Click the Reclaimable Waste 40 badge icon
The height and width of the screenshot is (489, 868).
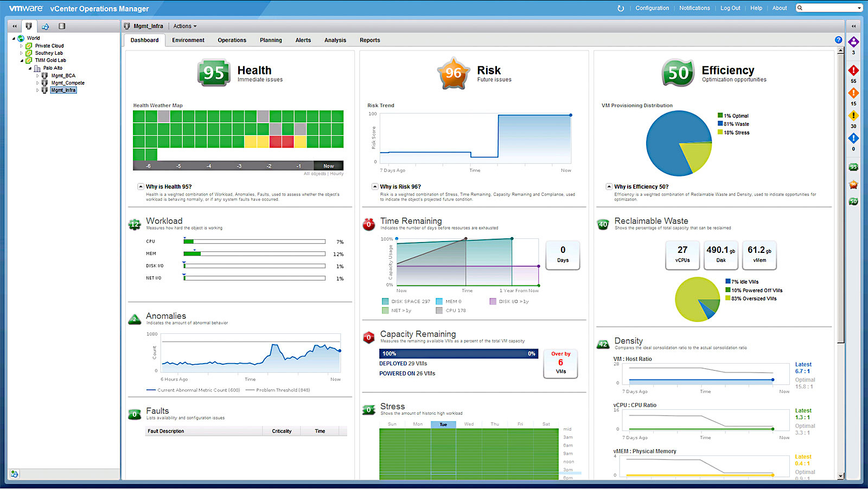(x=603, y=224)
